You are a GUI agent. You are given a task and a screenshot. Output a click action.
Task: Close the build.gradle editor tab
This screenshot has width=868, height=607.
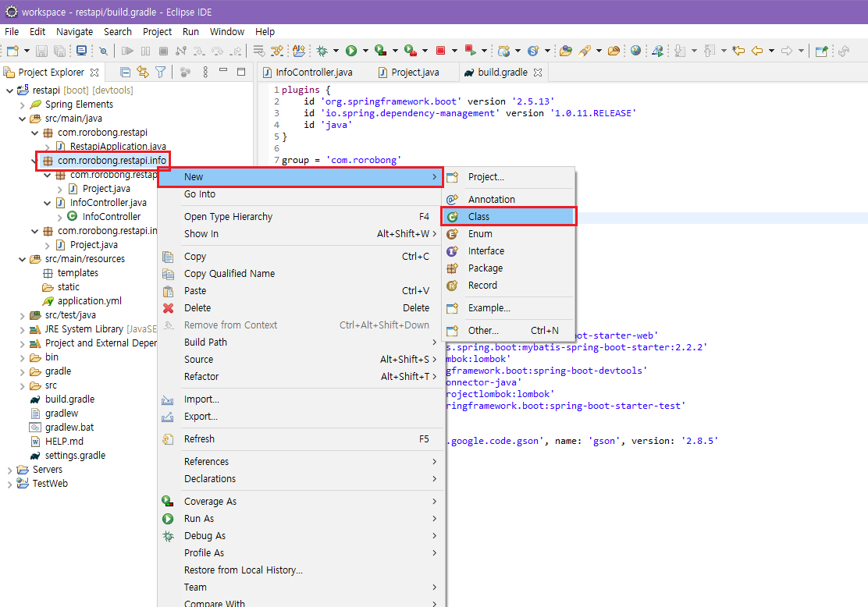pos(538,73)
